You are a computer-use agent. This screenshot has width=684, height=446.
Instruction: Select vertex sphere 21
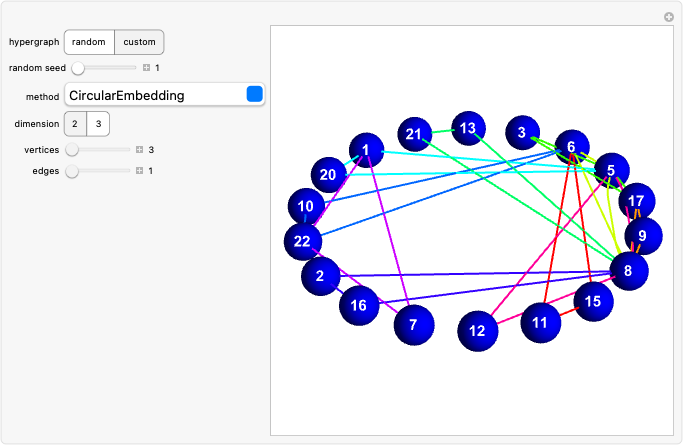click(413, 135)
